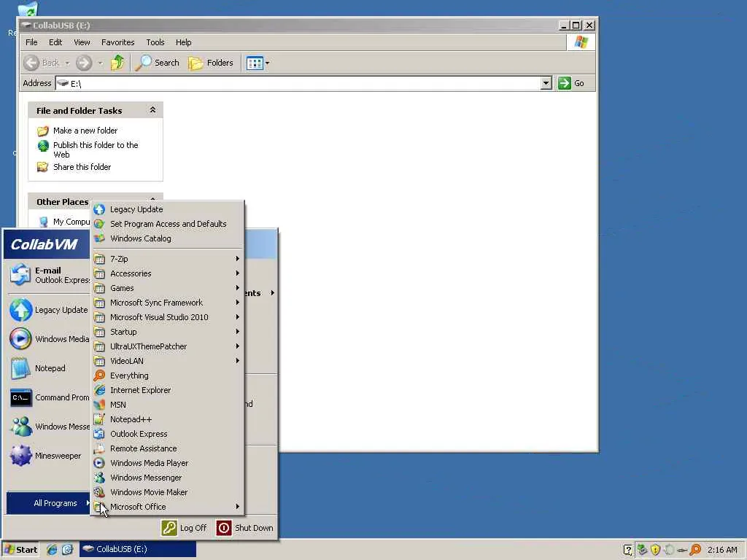Click the Start button
The image size is (747, 560).
click(20, 550)
